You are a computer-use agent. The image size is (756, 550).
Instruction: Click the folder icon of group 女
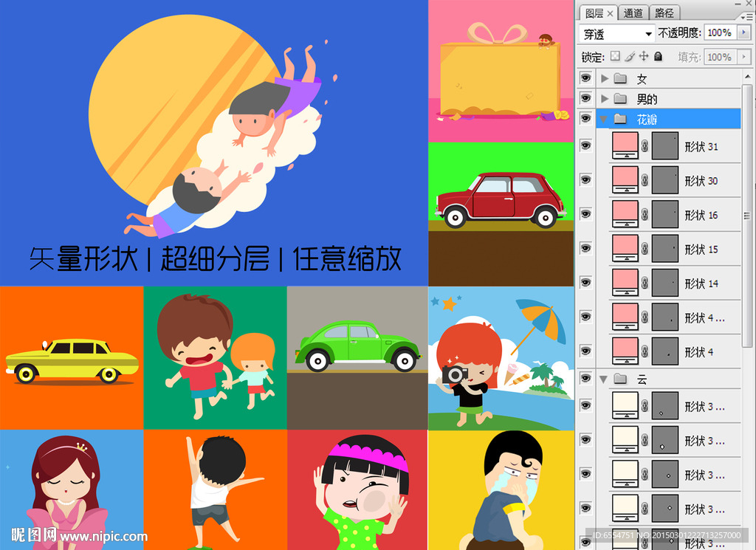coord(620,78)
